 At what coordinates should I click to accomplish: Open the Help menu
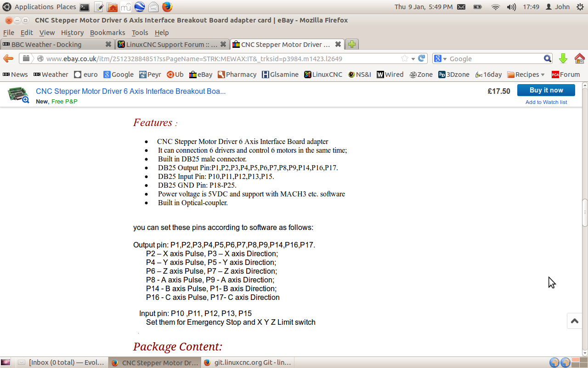(x=162, y=32)
